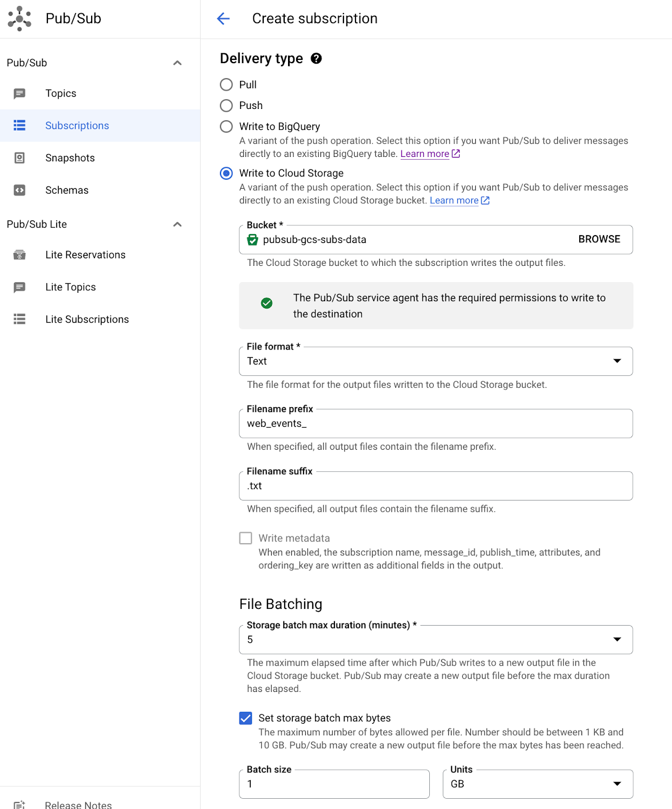Click the Batch size input field
Viewport: 672px width, 809px height.
coord(334,784)
